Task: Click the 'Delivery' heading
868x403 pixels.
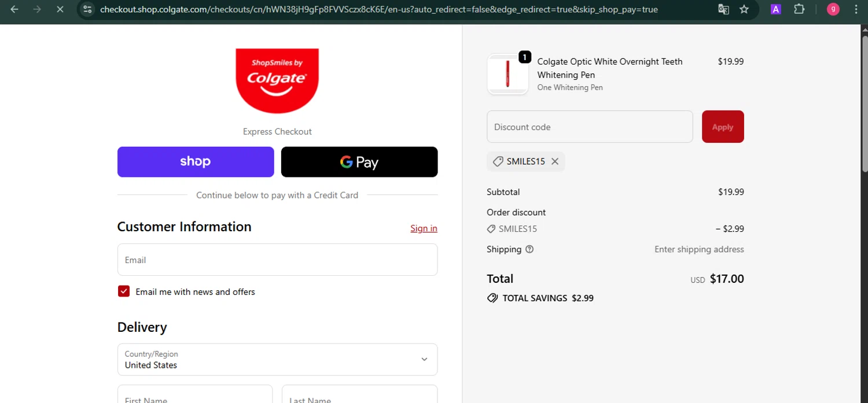Action: coord(142,327)
